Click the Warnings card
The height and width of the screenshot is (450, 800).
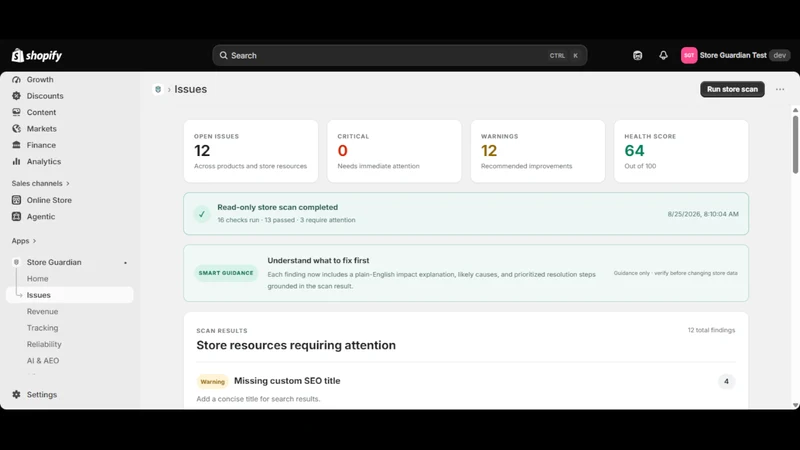[538, 151]
